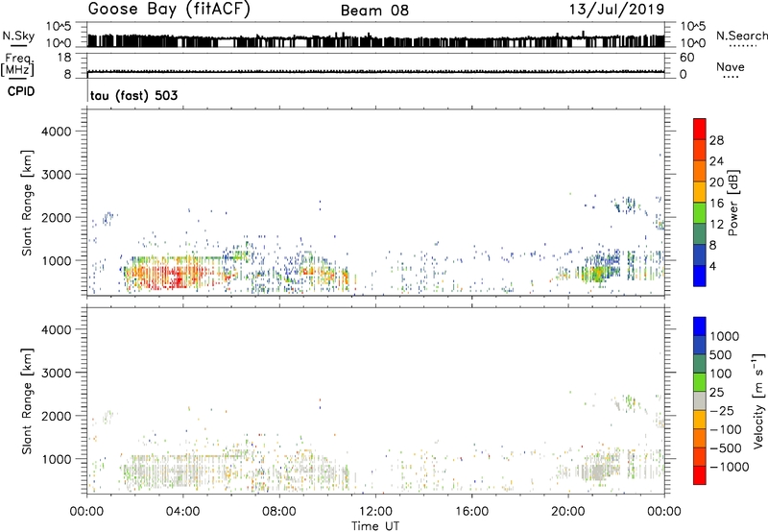Click the '12:00' time tick label
Image resolution: width=768 pixels, height=532 pixels.
pyautogui.click(x=375, y=512)
